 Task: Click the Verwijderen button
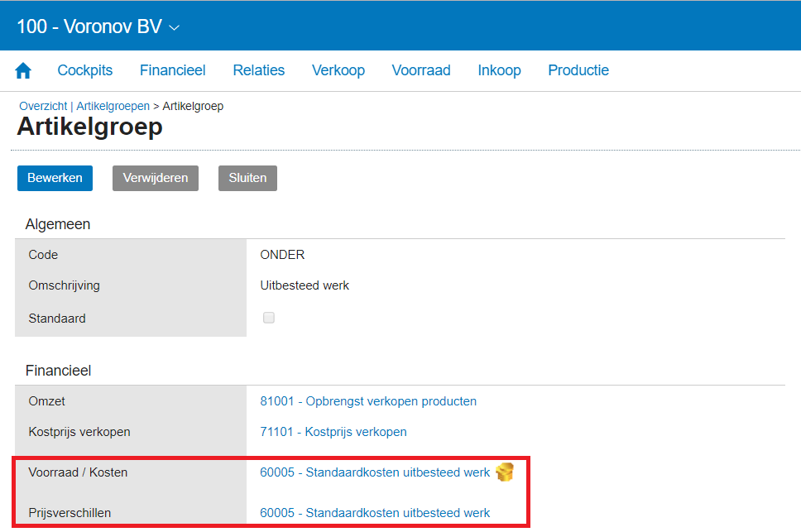pos(155,178)
